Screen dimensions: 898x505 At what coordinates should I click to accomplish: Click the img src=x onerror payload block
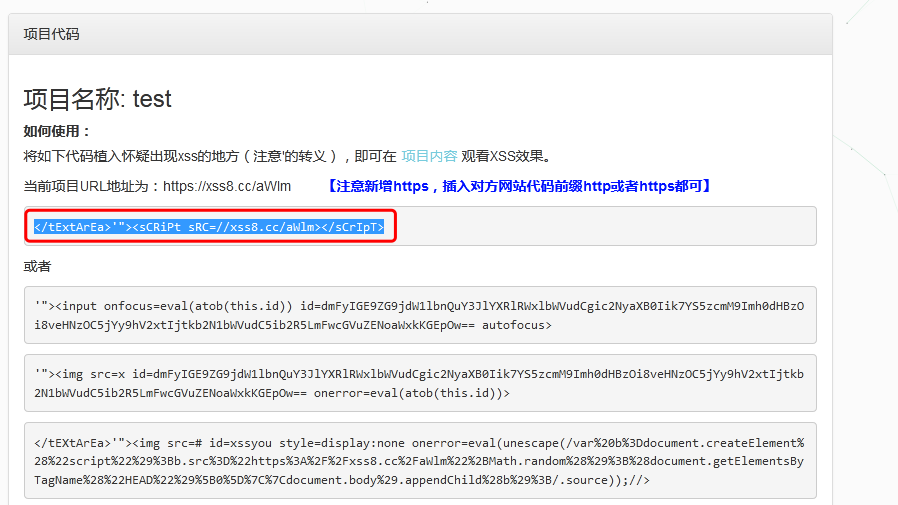[420, 383]
